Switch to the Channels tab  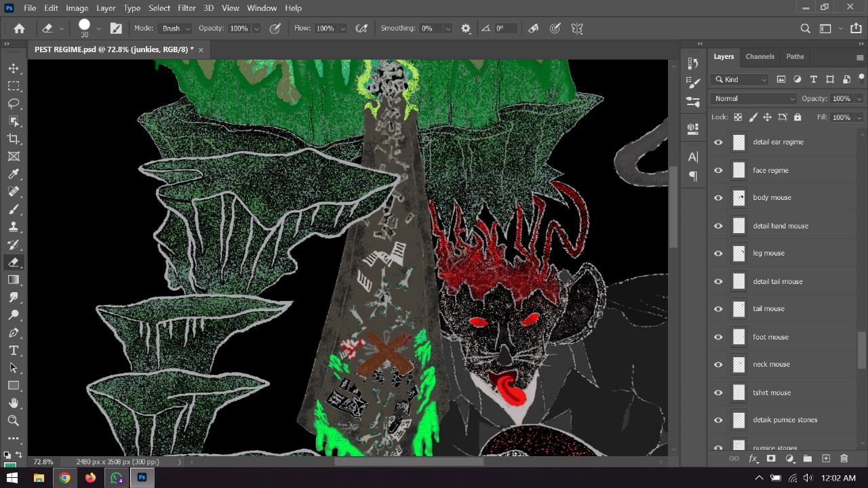pos(759,56)
